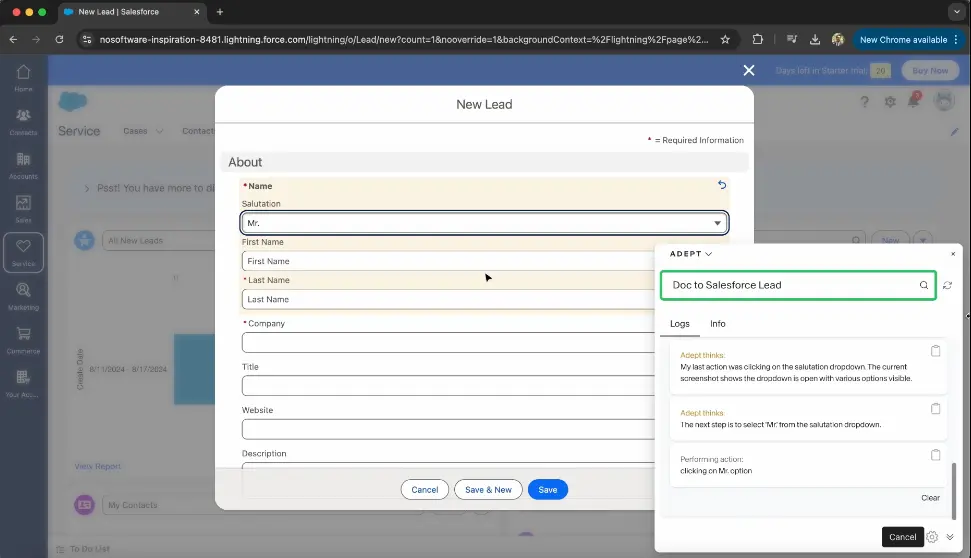The image size is (971, 558).
Task: Copy the 'select Mr.' log entry
Action: 935,409
